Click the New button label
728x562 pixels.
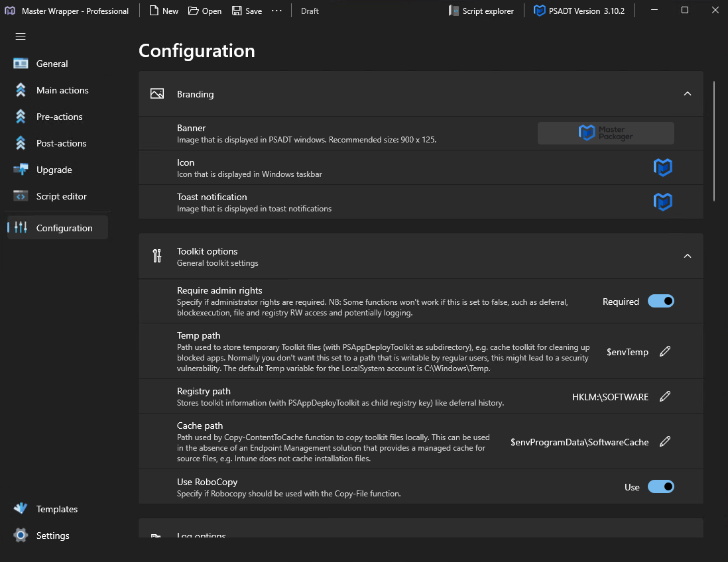[170, 11]
